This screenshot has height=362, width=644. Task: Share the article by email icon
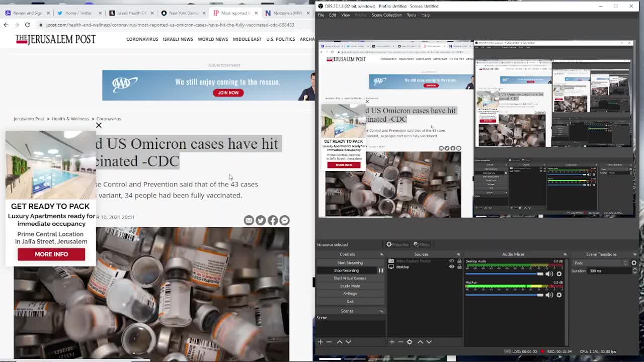pos(249,220)
